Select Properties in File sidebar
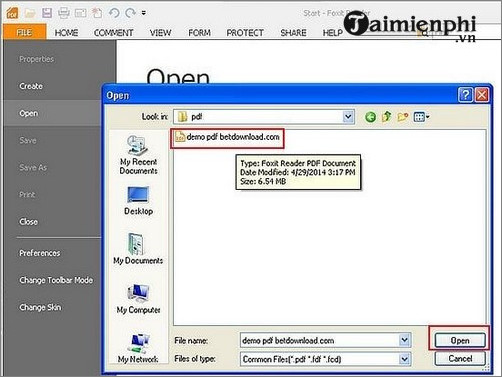The width and height of the screenshot is (502, 377). pyautogui.click(x=36, y=59)
